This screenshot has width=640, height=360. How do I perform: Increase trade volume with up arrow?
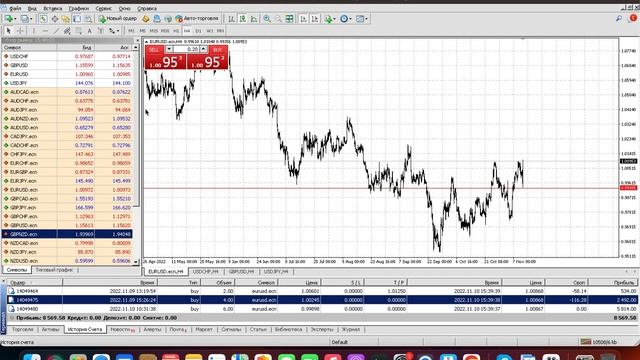(203, 49)
